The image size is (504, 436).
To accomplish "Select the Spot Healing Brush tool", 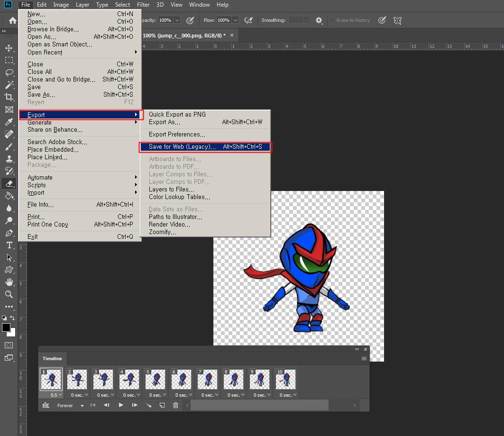I will point(9,134).
